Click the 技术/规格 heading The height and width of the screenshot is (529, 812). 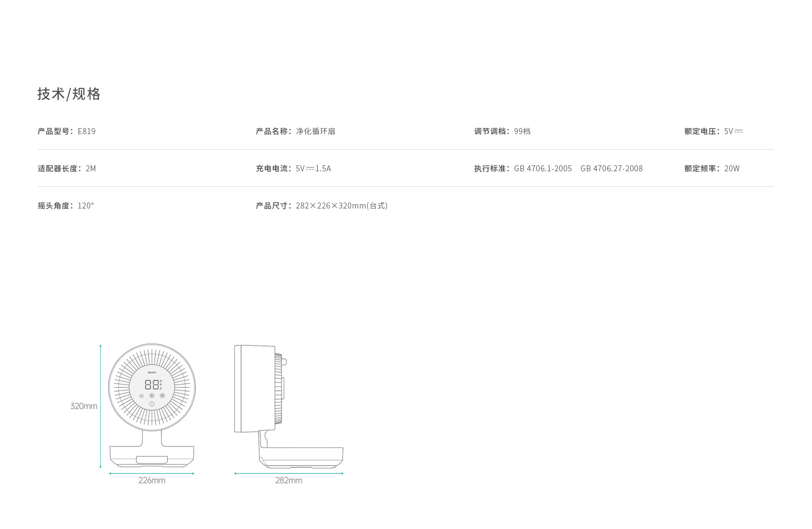pyautogui.click(x=69, y=94)
